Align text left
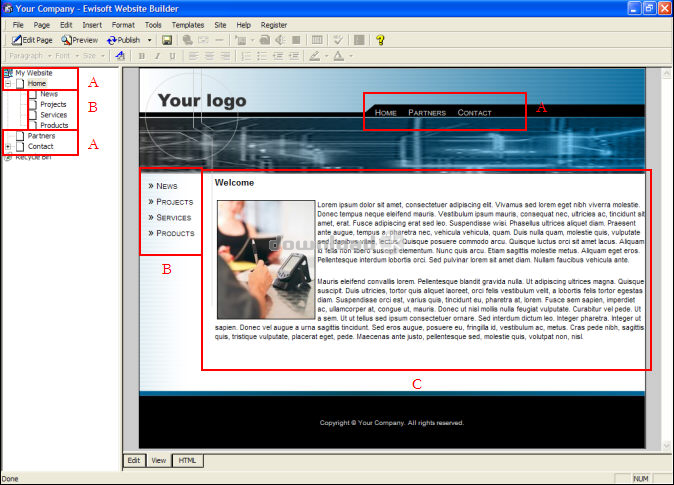 193,56
